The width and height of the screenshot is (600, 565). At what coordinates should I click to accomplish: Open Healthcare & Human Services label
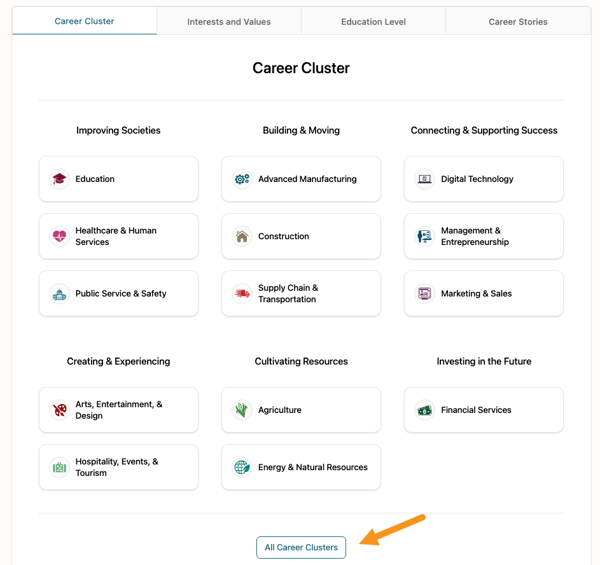pos(116,236)
